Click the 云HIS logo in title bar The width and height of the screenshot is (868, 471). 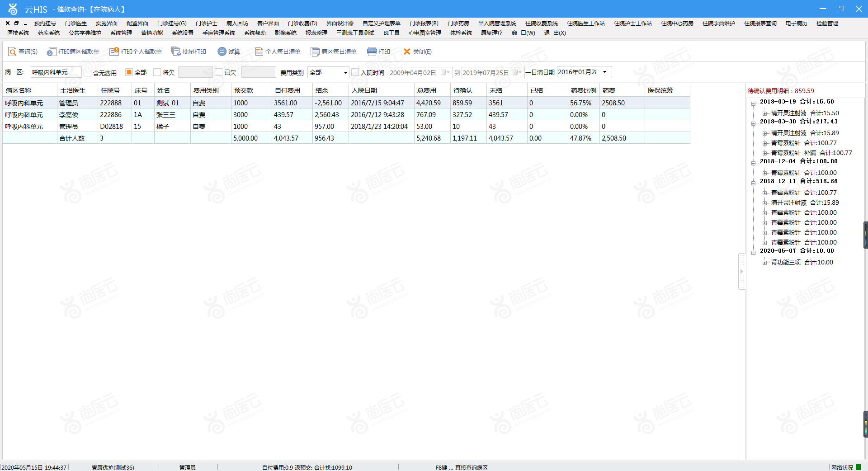[13, 9]
